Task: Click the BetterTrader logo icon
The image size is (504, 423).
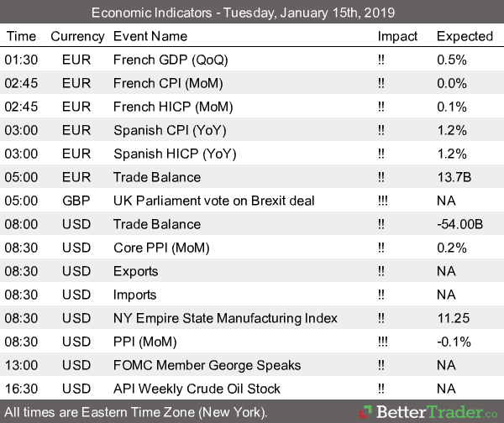Action: click(x=363, y=412)
